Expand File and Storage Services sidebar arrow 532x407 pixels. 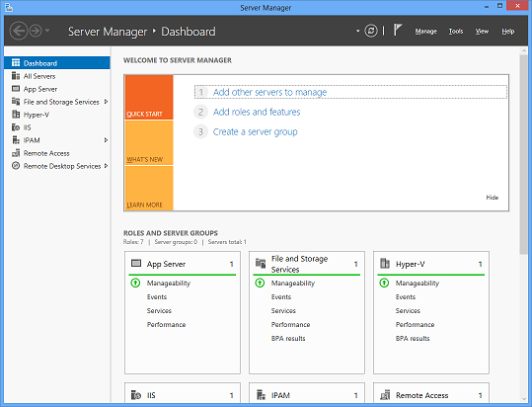click(x=106, y=102)
